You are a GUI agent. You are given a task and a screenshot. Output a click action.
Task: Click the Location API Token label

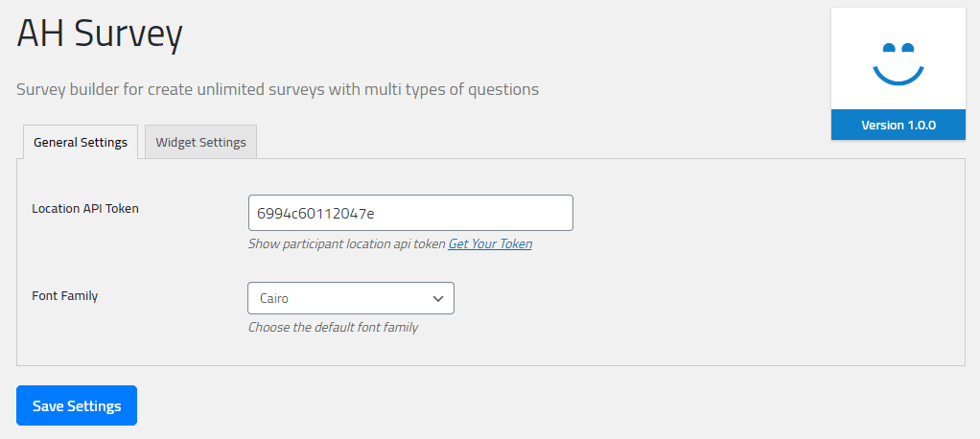coord(85,208)
